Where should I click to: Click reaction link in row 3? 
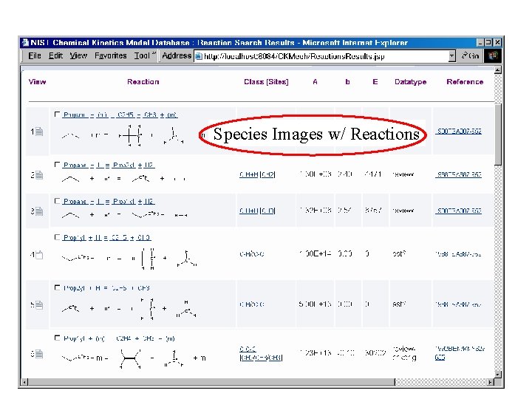click(109, 201)
